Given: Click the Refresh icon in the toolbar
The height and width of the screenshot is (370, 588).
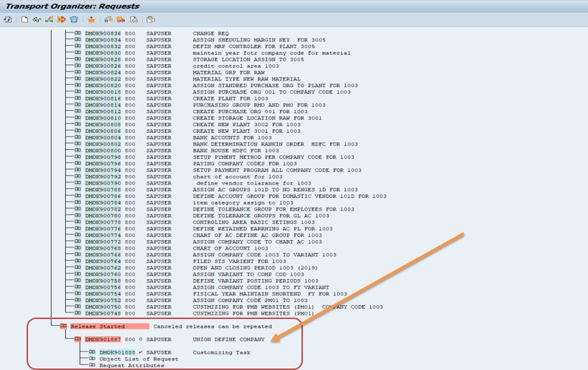Looking at the screenshot, I should (x=7, y=20).
